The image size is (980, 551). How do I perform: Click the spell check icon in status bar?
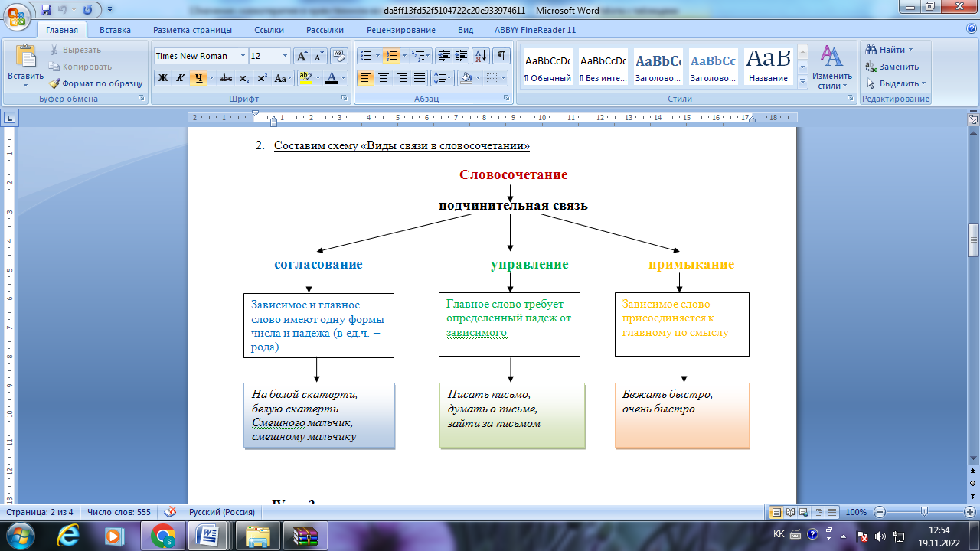pyautogui.click(x=170, y=512)
